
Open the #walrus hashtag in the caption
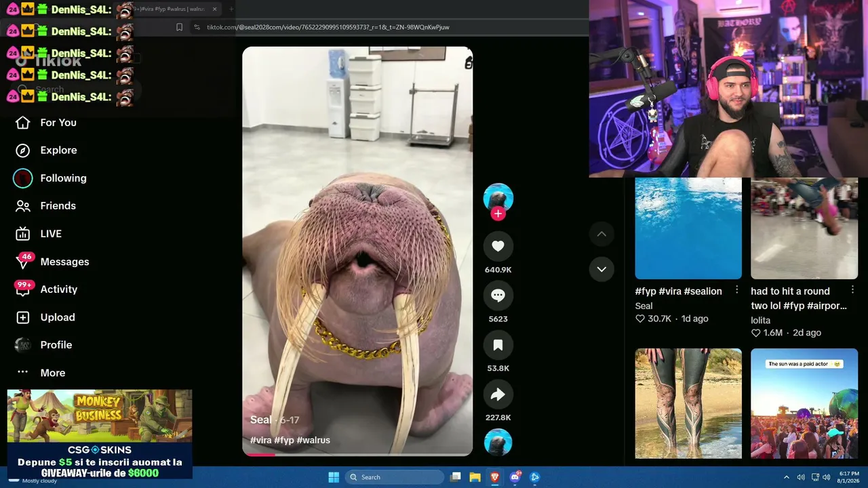coord(313,441)
